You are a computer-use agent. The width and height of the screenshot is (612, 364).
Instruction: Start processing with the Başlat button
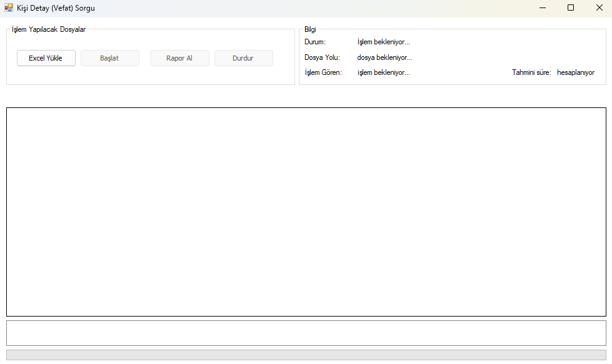click(x=109, y=58)
